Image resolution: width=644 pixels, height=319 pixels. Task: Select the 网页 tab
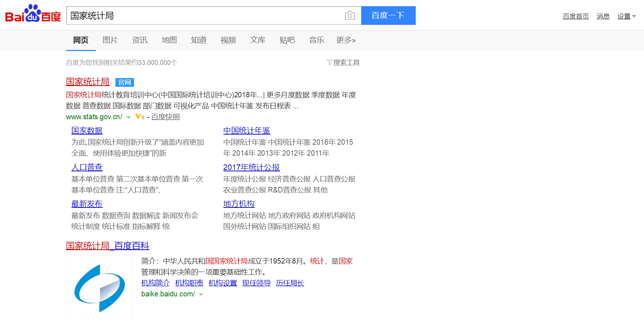tap(81, 40)
